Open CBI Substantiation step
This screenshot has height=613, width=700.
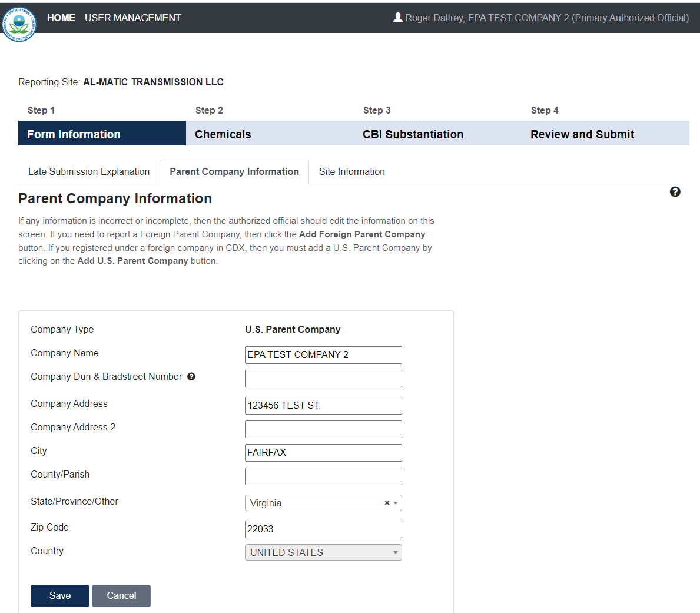tap(413, 134)
